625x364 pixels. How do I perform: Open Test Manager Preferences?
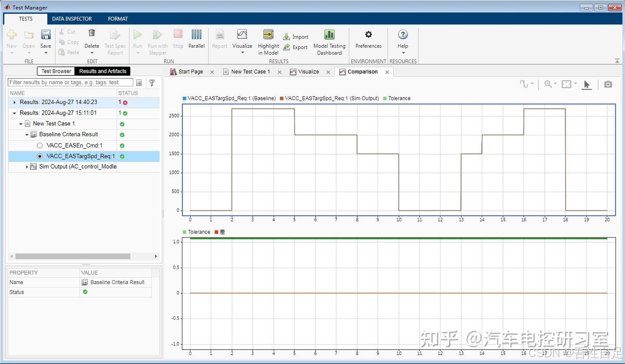pos(368,41)
